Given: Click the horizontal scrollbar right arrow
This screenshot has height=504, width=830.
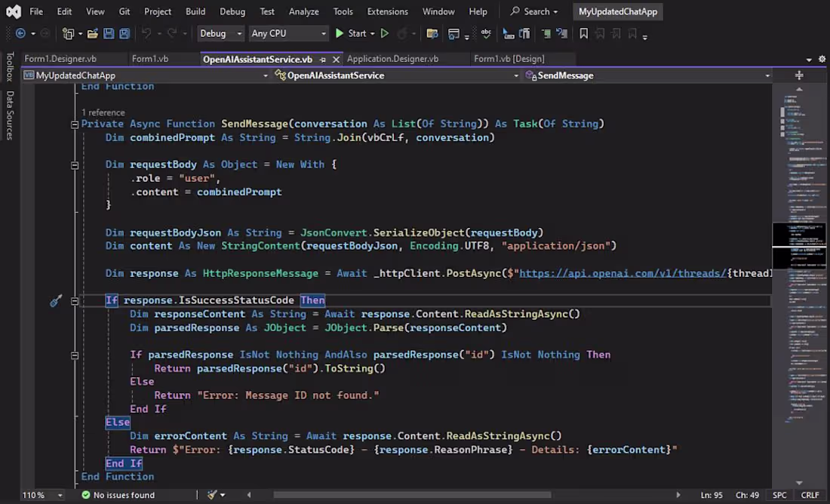Looking at the screenshot, I should [678, 495].
